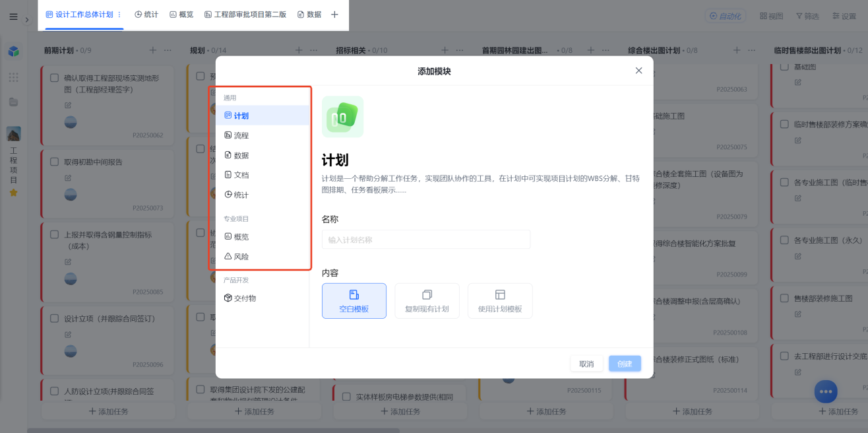
Task: Open the 筛选 filter dropdown
Action: point(807,16)
